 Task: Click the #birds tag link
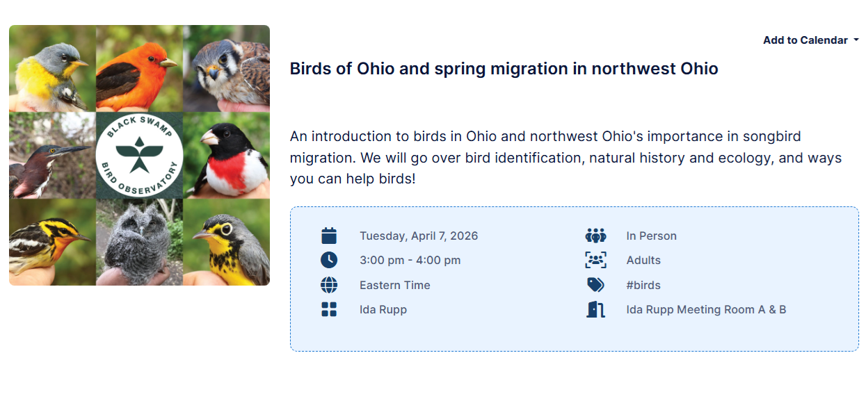point(643,285)
